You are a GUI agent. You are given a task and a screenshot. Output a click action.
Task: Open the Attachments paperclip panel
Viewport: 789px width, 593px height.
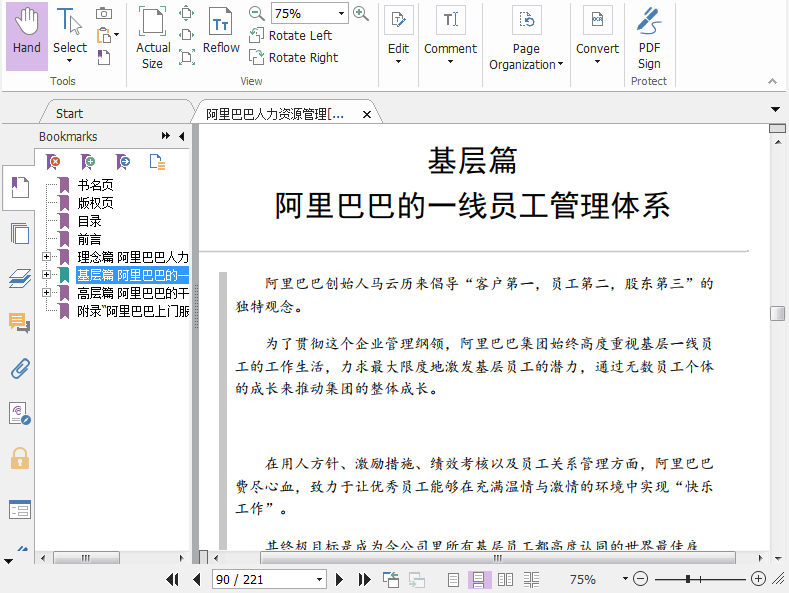pos(20,368)
